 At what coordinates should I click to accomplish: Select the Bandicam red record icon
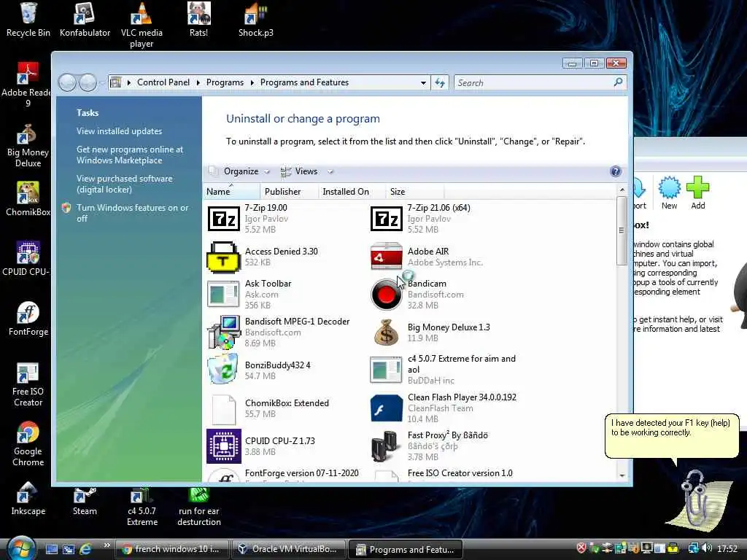(x=387, y=295)
